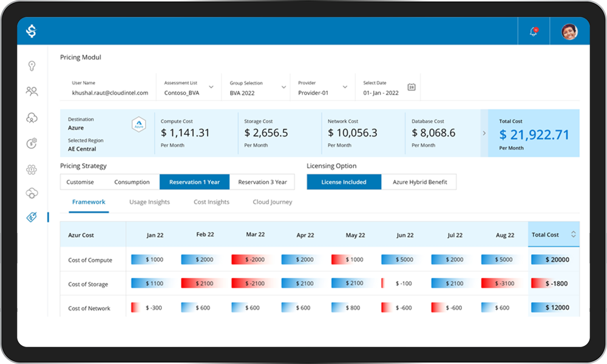Switch to Cloud Journey tab
This screenshot has width=607, height=364.
pos(273,202)
